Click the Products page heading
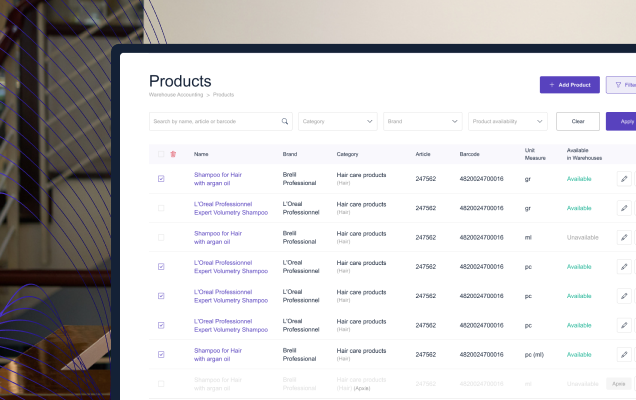636x400 pixels. [x=180, y=81]
